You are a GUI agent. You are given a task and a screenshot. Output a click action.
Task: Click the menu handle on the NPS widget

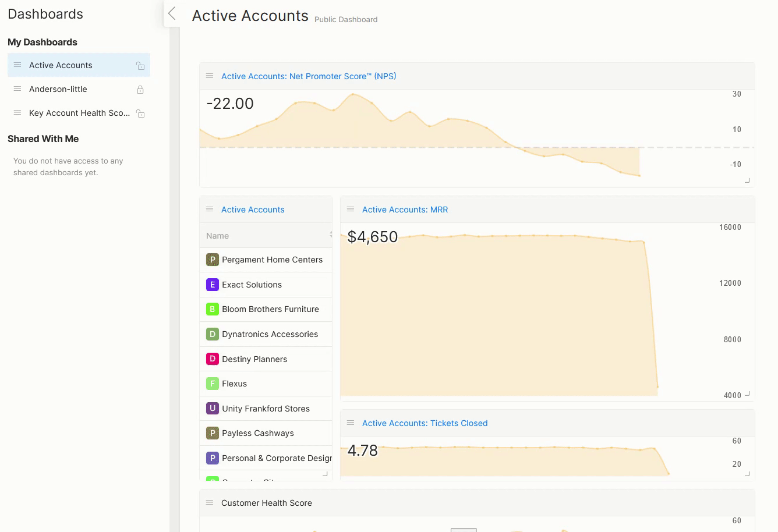tap(210, 76)
